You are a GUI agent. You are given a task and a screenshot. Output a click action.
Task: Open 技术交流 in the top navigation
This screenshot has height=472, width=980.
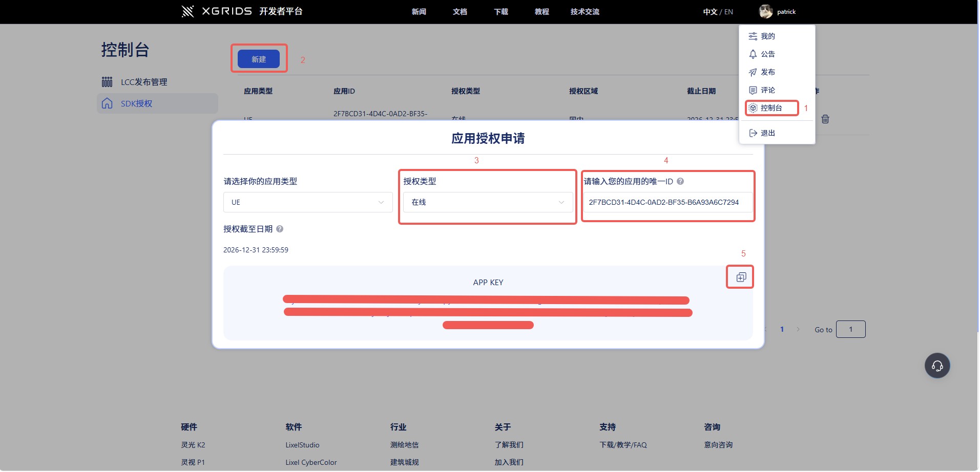(585, 12)
